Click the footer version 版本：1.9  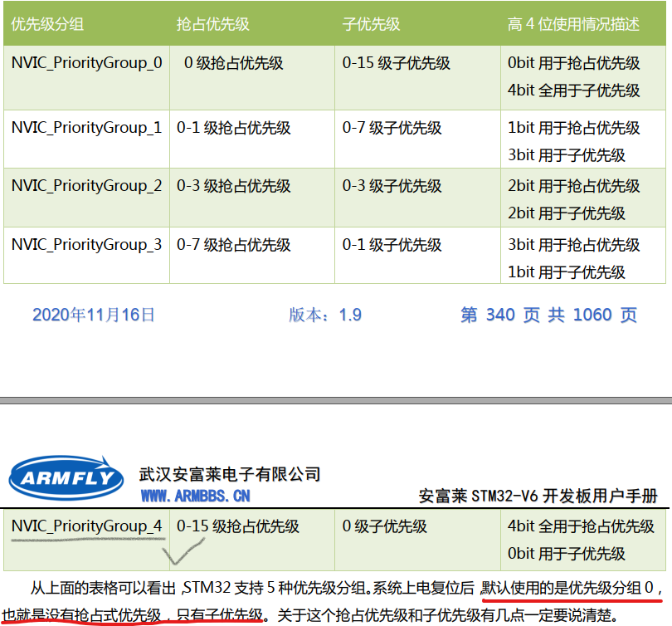pos(325,315)
